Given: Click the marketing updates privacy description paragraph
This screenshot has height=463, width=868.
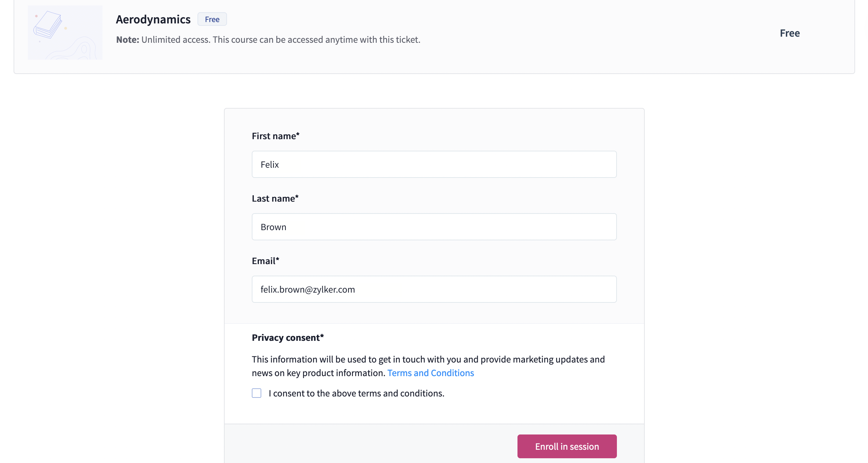Looking at the screenshot, I should tap(428, 366).
